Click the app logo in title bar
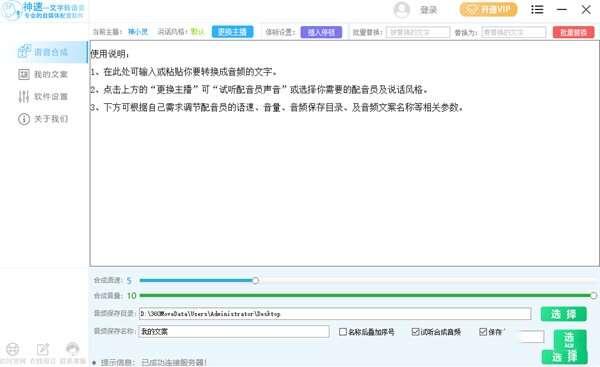Viewport: 600px width, 367px height. (43, 10)
